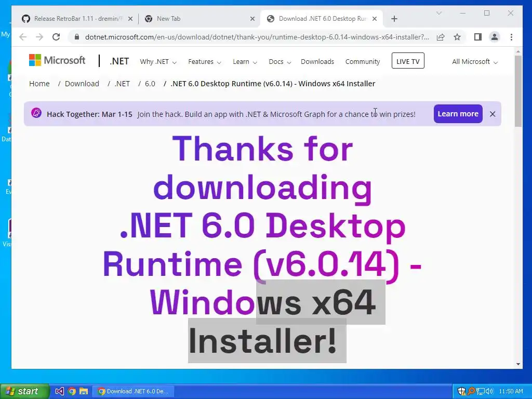Click the Learn more button
Image resolution: width=532 pixels, height=399 pixels.
(x=458, y=114)
